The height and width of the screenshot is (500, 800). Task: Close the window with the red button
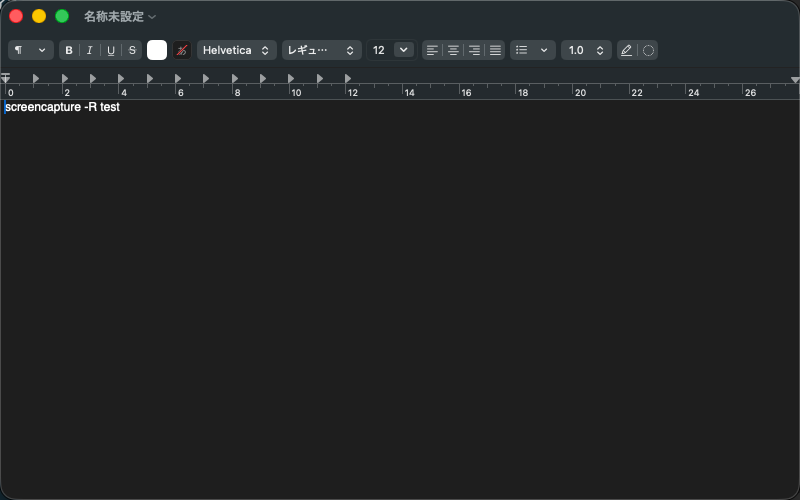coord(16,16)
